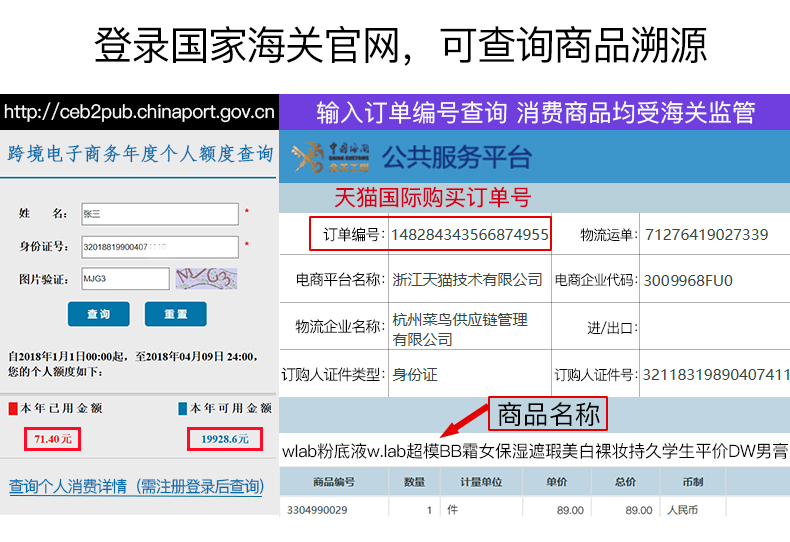
Task: Click the ceb2pub.chinaport.gov.cn URL text
Action: point(139,111)
